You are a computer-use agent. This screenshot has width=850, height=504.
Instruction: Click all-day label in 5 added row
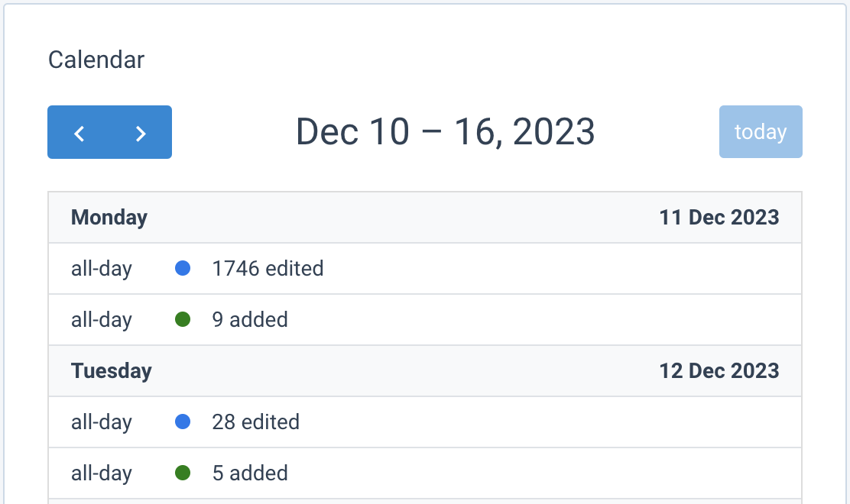[102, 473]
